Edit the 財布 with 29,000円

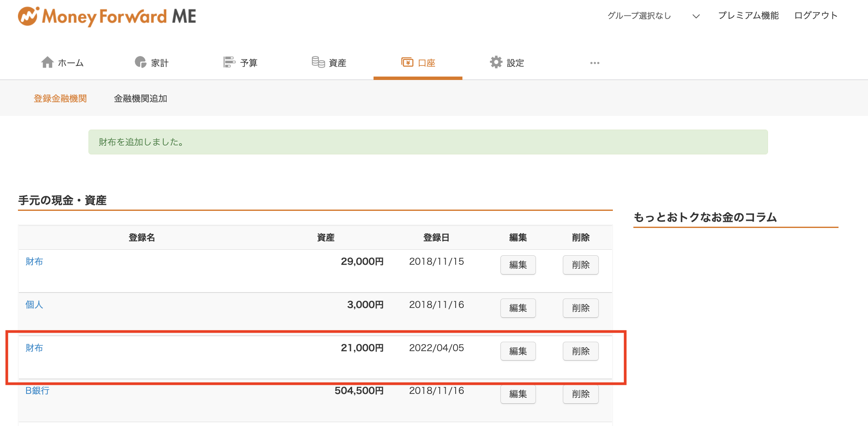pos(518,265)
